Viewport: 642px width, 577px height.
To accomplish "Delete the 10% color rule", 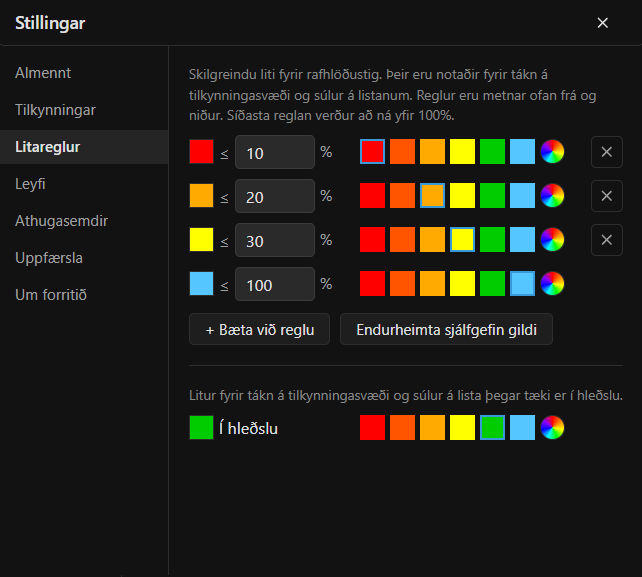I will (x=606, y=152).
